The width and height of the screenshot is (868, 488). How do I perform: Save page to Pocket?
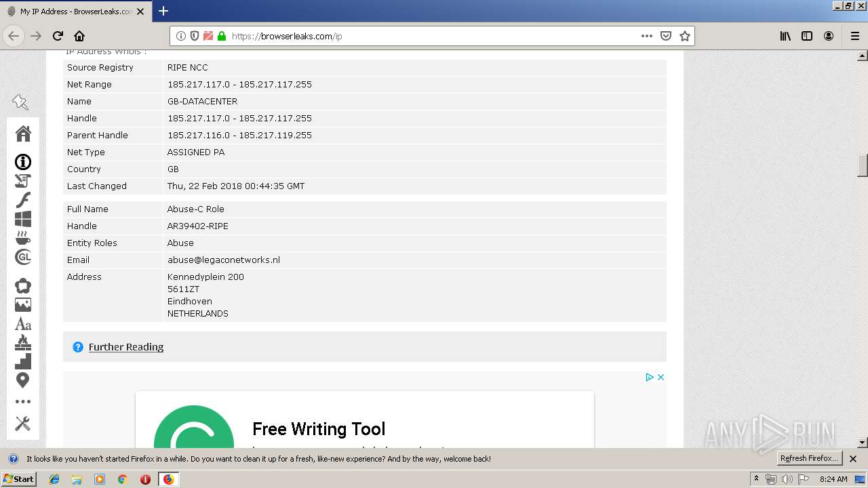666,36
